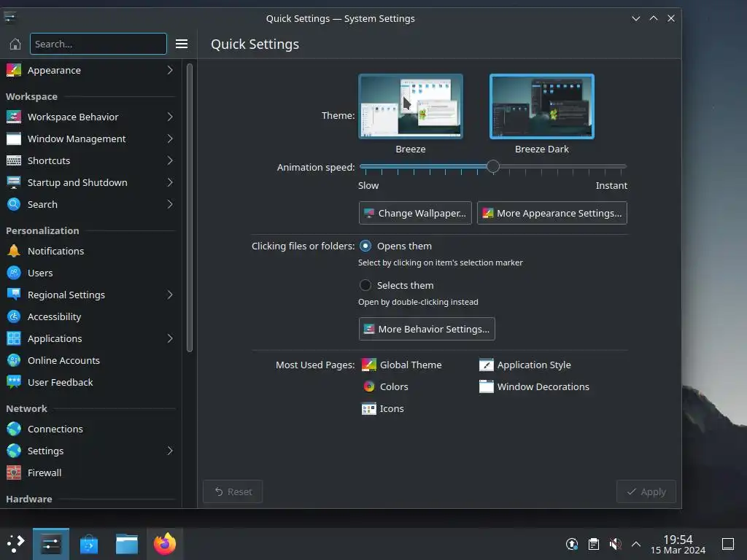Click the System Settings taskbar entry
The image size is (747, 560).
(x=50, y=544)
